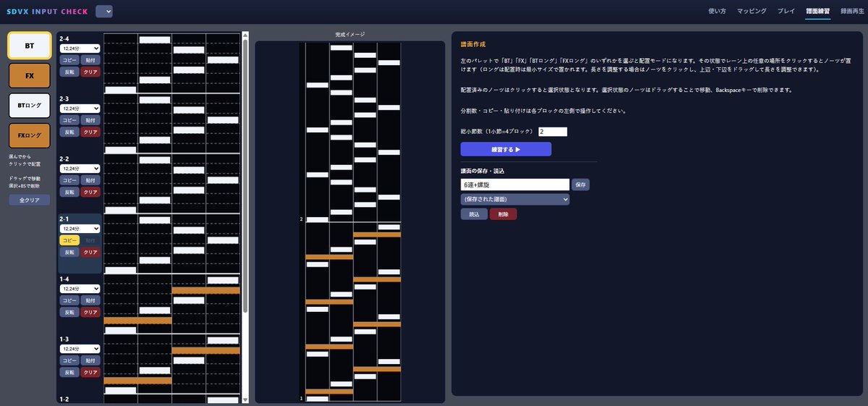Viewport: 868px width, 406px height.
Task: Clear block 2-3 with クリア
Action: click(90, 132)
